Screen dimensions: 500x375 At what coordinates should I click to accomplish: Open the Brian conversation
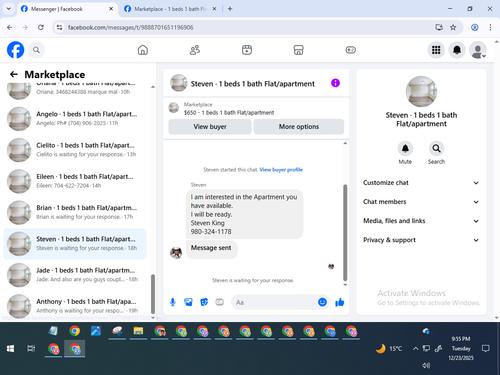click(x=75, y=212)
